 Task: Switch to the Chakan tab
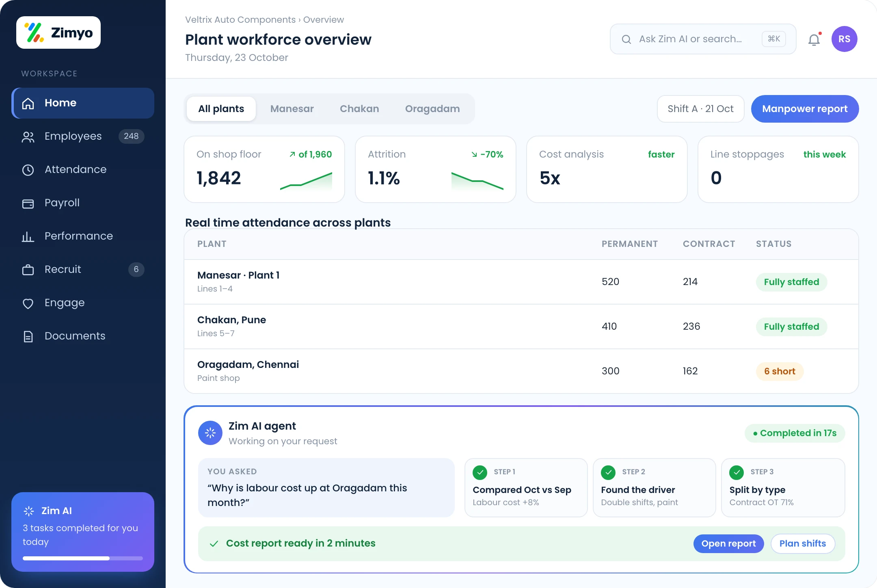tap(359, 109)
